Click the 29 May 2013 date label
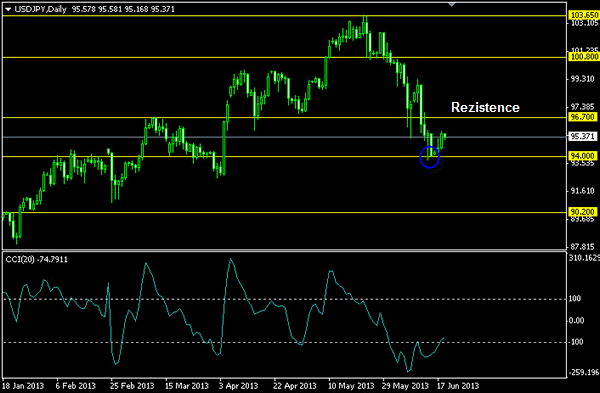600x393 pixels. 406,386
